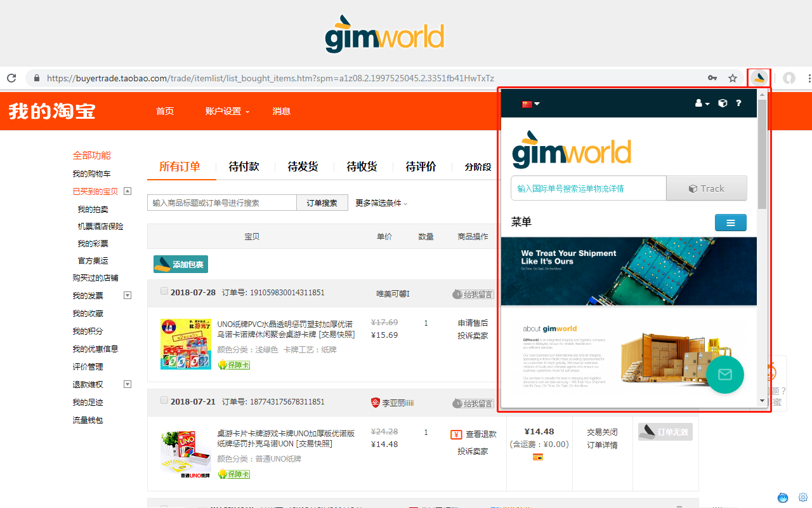The width and height of the screenshot is (812, 508).
Task: Click the Track button in gimworld popup
Action: click(x=707, y=188)
